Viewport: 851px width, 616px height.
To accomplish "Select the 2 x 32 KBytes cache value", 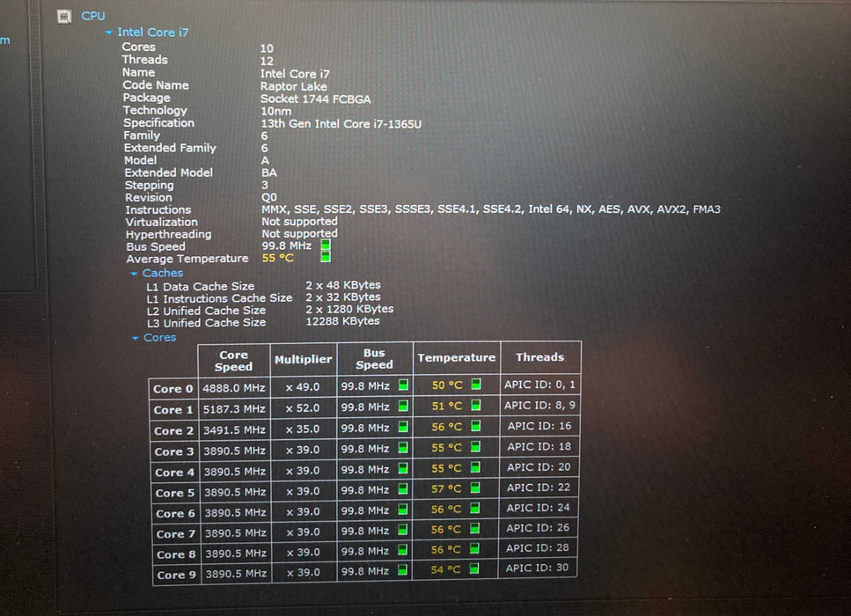I will coord(343,297).
